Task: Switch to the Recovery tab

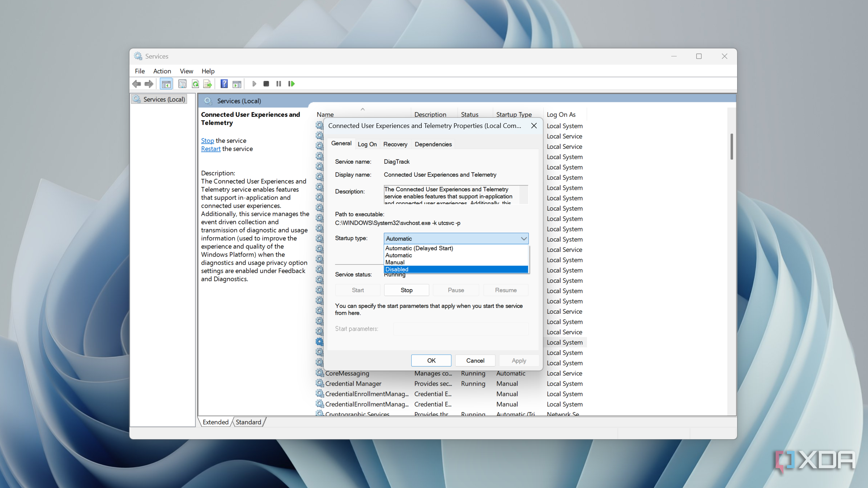Action: pos(395,144)
